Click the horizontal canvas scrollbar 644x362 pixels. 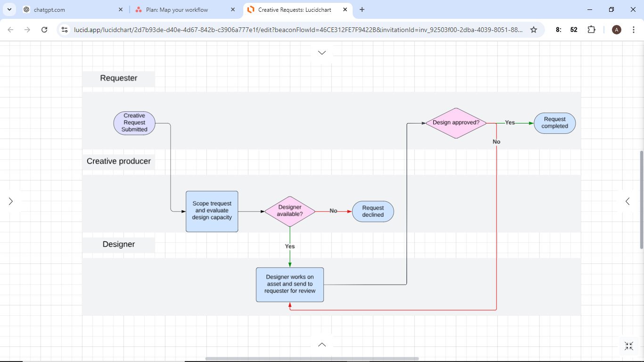312,359
